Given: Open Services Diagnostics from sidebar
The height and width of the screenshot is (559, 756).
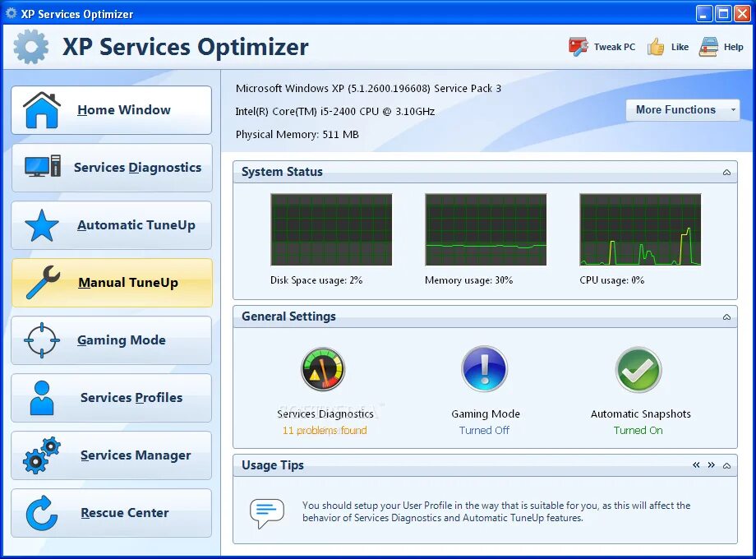Looking at the screenshot, I should point(112,168).
